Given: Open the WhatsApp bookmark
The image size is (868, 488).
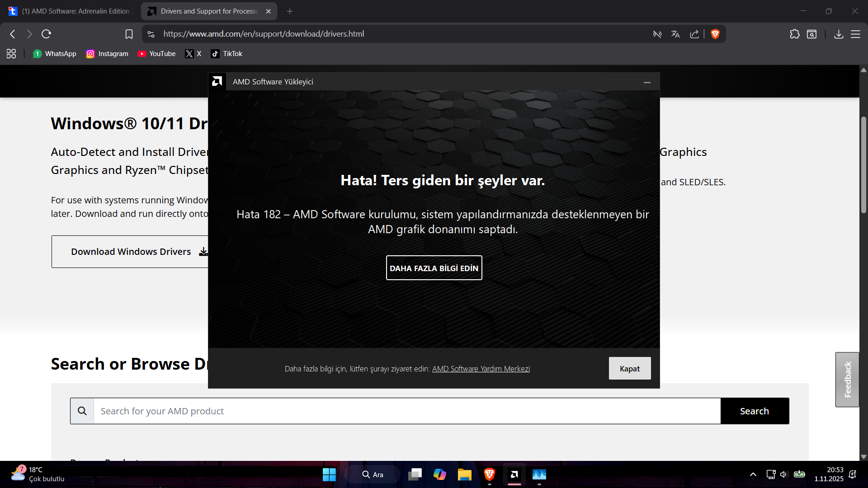Looking at the screenshot, I should [55, 54].
